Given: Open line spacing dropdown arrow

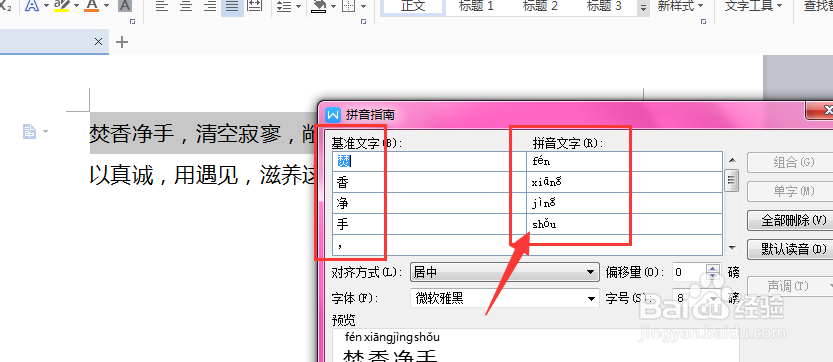Looking at the screenshot, I should (298, 6).
